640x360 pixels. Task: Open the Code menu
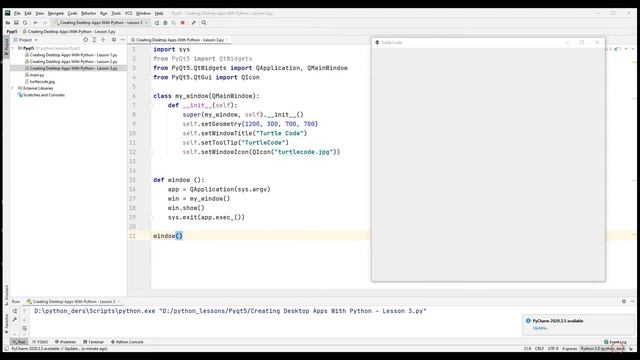coord(72,13)
